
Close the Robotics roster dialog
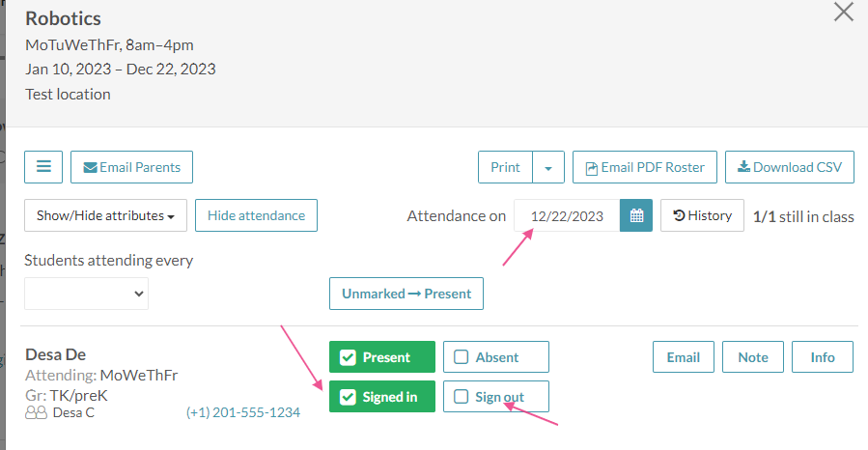pyautogui.click(x=844, y=12)
